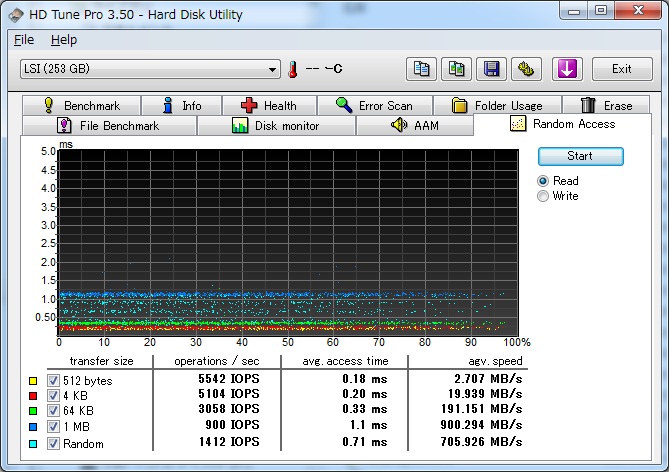Open the Health tab with red cross
Viewport: 669px width, 472px height.
pyautogui.click(x=269, y=105)
